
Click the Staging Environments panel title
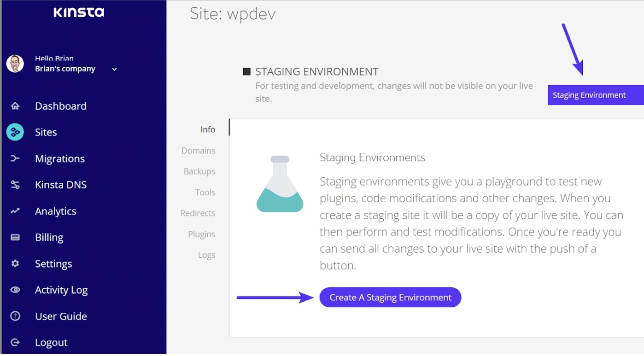pyautogui.click(x=372, y=158)
